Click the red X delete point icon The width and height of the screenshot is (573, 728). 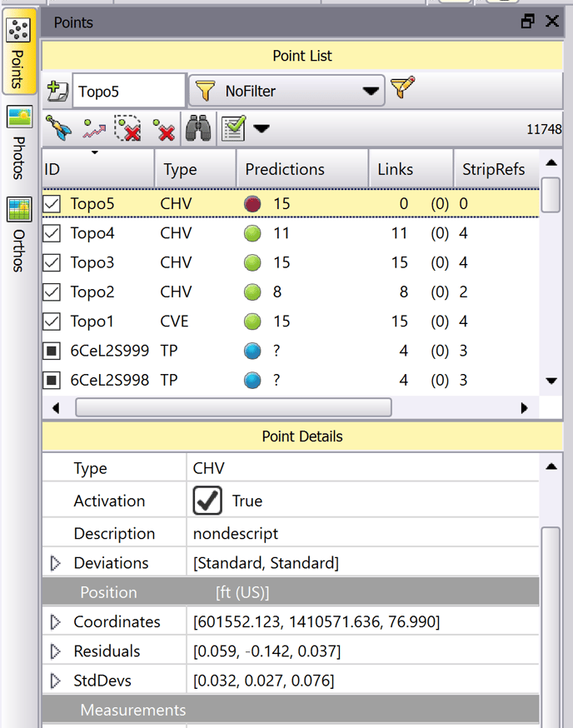tap(163, 130)
